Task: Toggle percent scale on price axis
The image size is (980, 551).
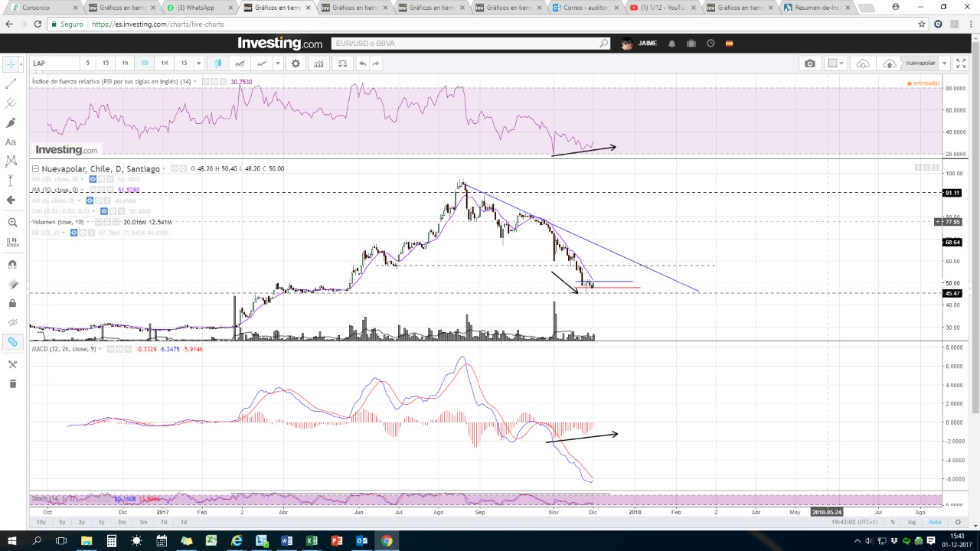Action: (893, 522)
